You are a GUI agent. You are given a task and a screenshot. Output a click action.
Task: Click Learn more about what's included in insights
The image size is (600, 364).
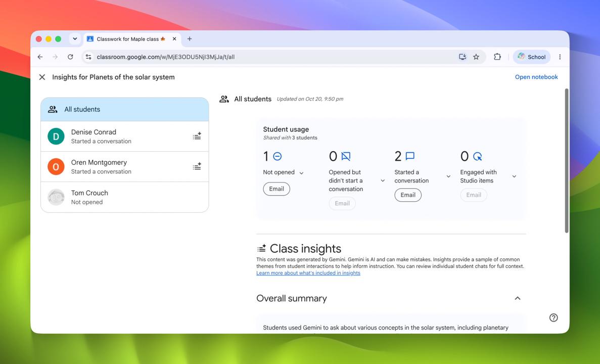tap(308, 273)
